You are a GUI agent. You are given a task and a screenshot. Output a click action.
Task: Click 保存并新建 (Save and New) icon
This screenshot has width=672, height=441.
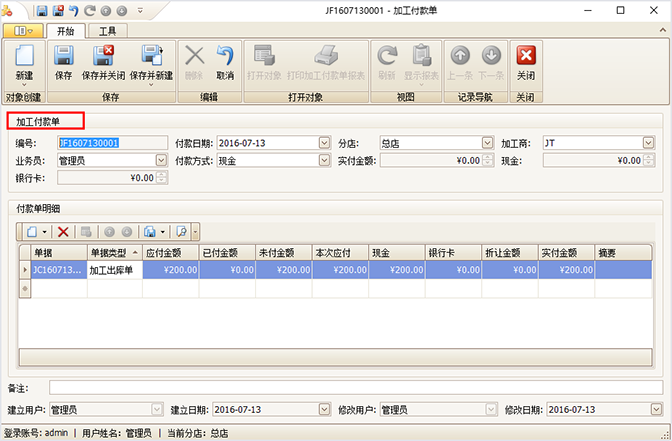151,62
